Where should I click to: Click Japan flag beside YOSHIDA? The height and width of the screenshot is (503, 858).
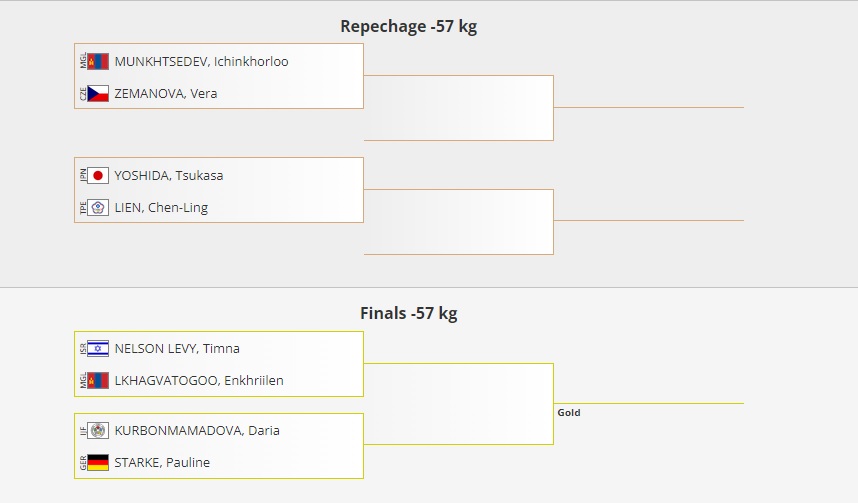tap(98, 176)
